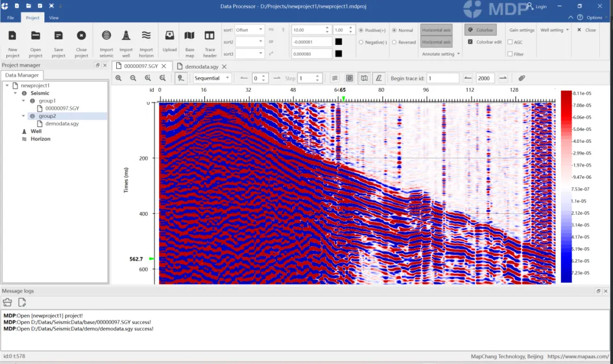Open the sort1 Offset dropdown

click(250, 29)
